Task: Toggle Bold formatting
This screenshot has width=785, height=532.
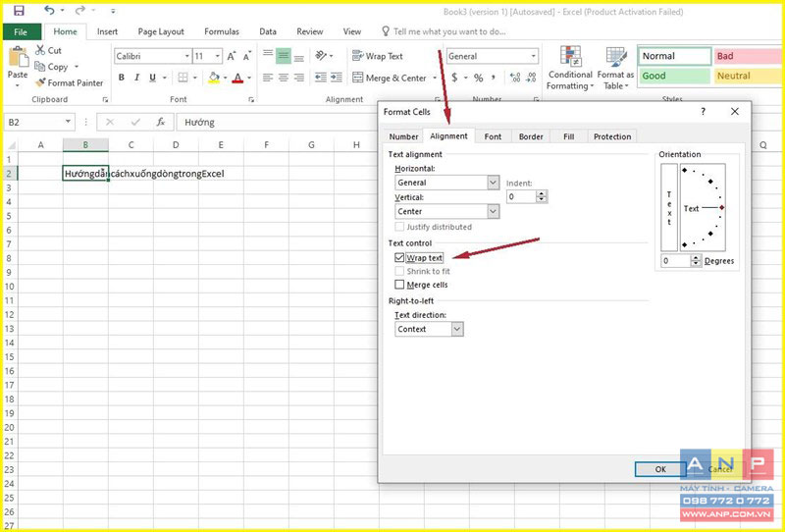Action: click(x=121, y=78)
